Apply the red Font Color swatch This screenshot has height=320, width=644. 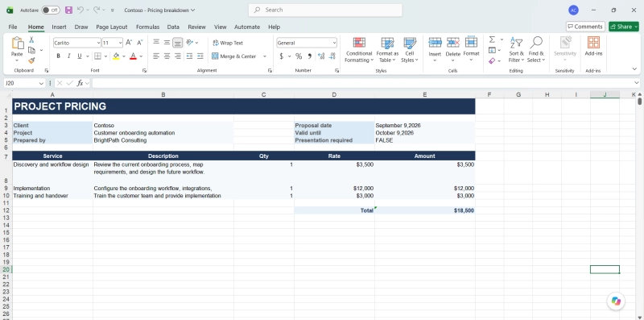133,56
